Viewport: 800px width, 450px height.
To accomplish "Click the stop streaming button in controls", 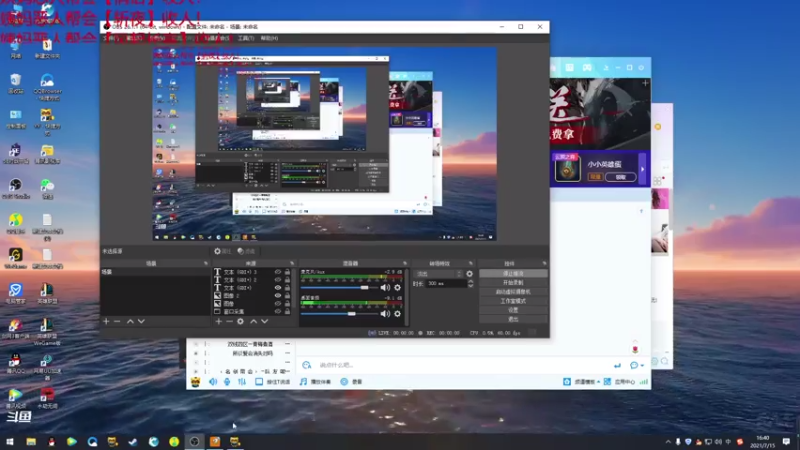I will 513,273.
